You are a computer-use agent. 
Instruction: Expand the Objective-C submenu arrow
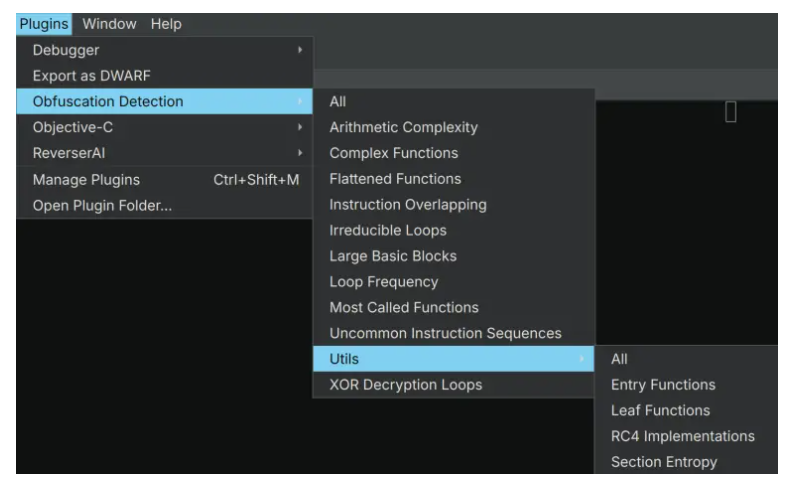(300, 127)
